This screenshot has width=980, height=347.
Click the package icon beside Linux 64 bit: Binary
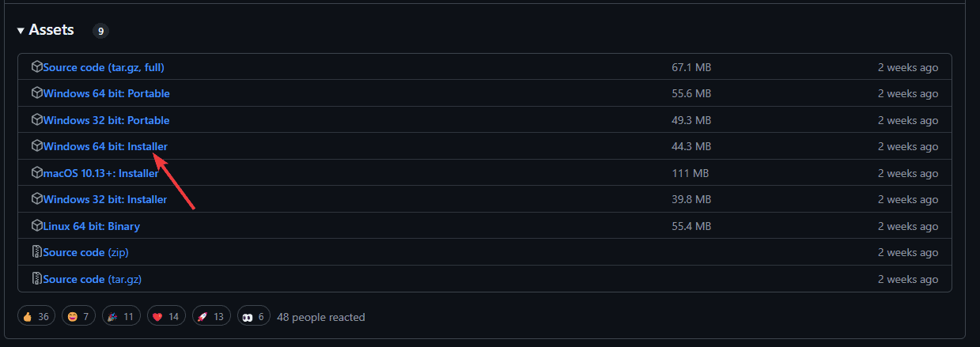point(36,226)
